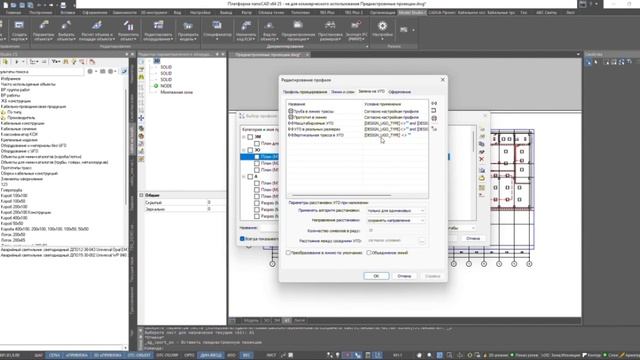Image resolution: width=640 pixels, height=360 pixels.
Task: Click the blue move-arrows icon in editor side toolbar
Action: tap(141, 118)
